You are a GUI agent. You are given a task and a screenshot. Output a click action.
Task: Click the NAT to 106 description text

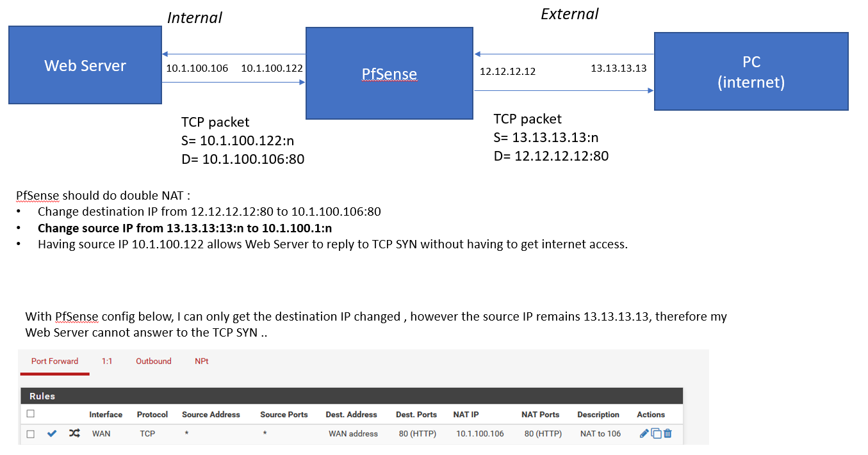click(600, 434)
